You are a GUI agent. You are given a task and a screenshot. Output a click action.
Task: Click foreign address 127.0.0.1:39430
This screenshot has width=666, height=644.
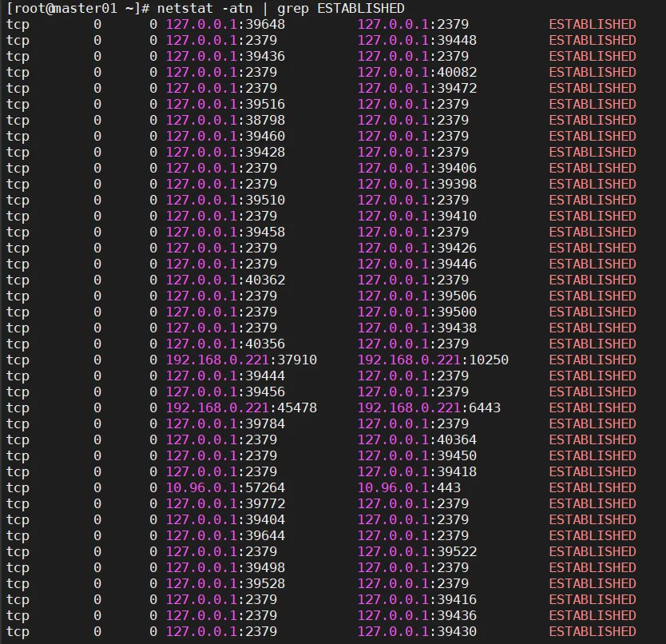click(417, 632)
